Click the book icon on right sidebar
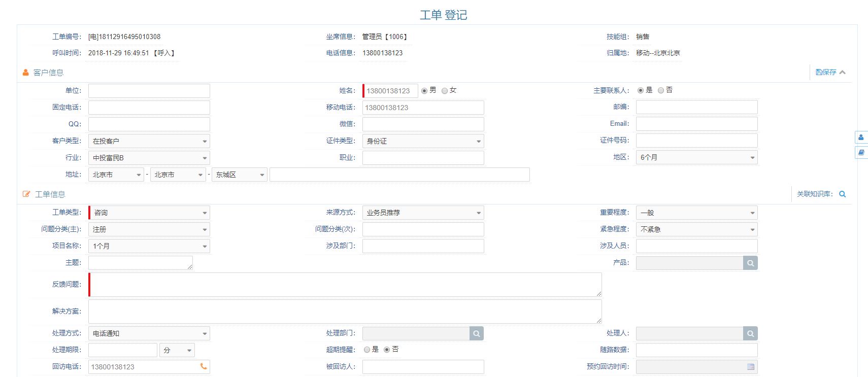This screenshot has height=377, width=868. point(861,152)
